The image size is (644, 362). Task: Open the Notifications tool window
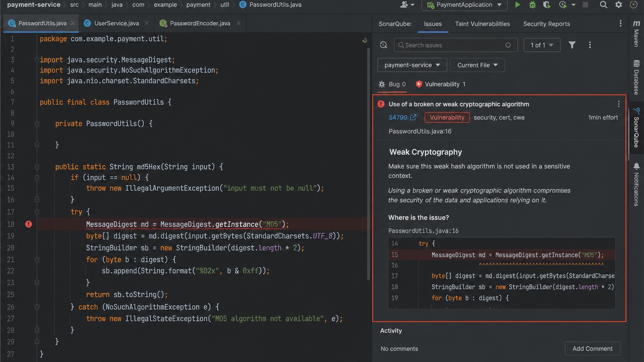click(636, 184)
